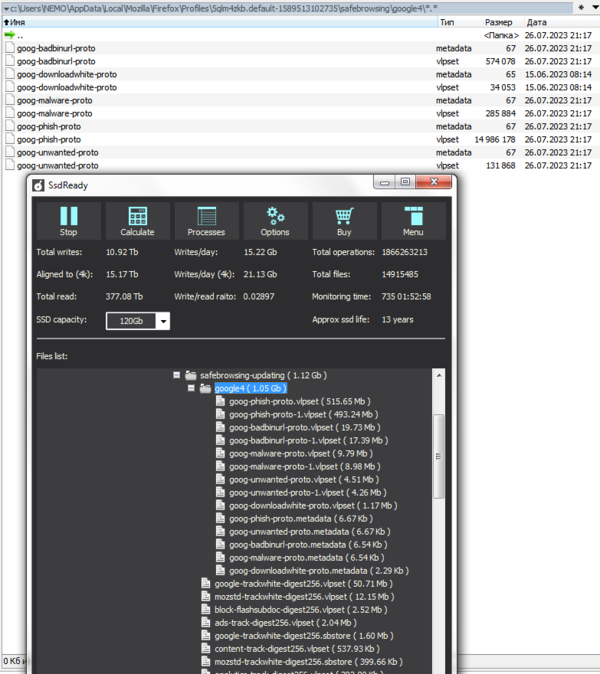Viewport: 600px width, 674px height.
Task: Select goog-malware-proto vlpset file, 285 884
Action: tap(299, 113)
